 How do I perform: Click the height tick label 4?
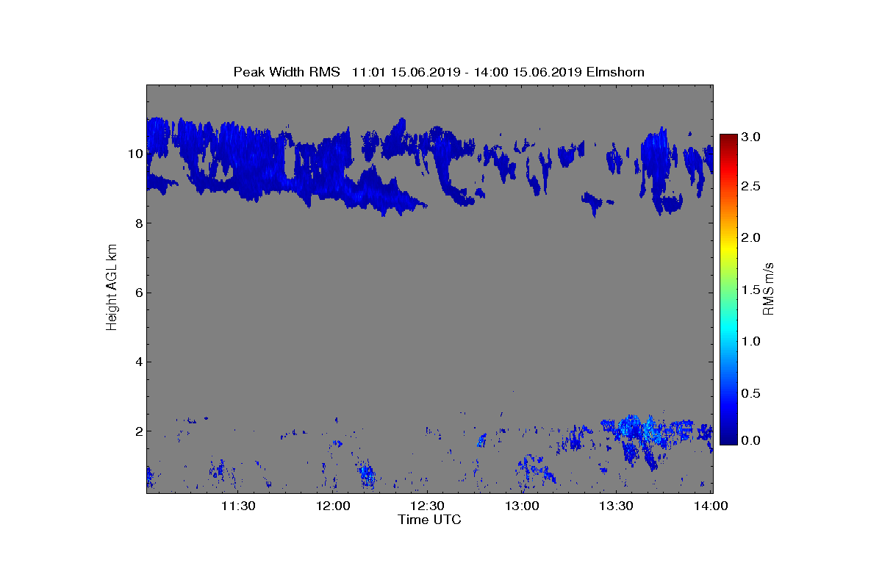137,362
